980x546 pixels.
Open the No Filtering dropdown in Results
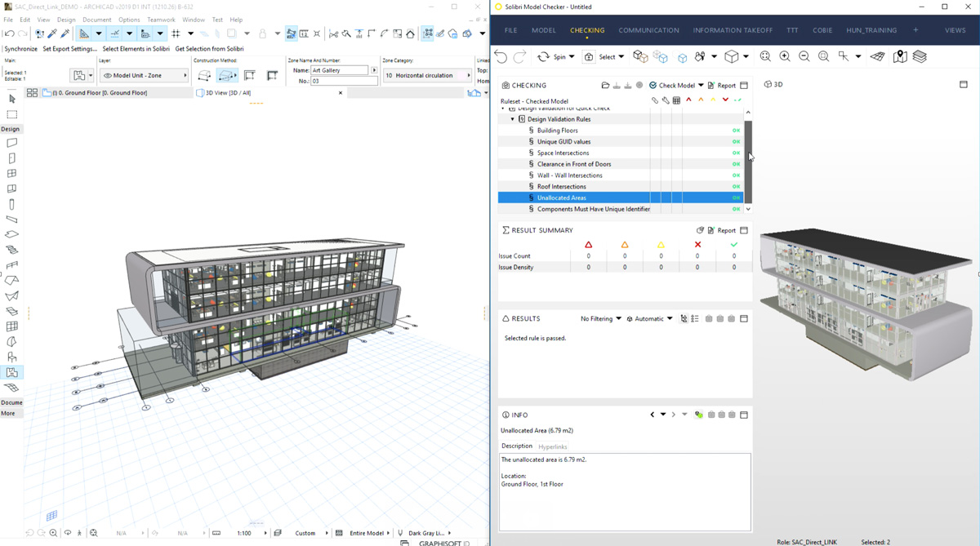pos(600,319)
